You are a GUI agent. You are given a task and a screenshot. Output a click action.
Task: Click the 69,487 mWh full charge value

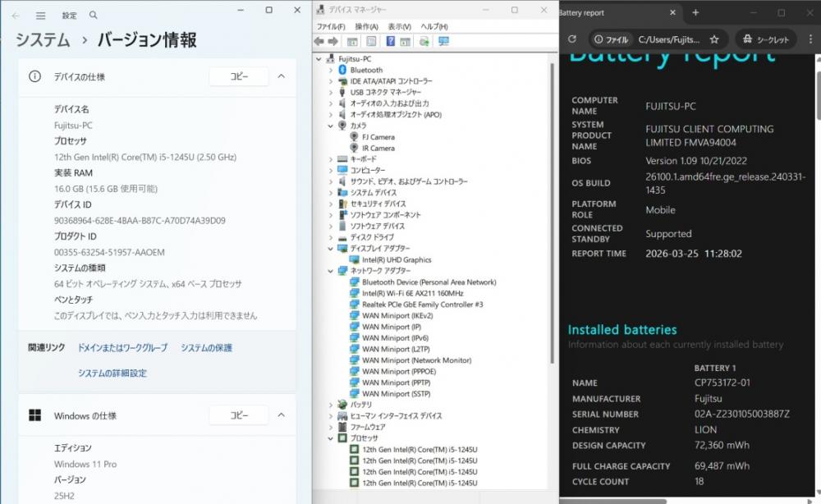[722, 465]
